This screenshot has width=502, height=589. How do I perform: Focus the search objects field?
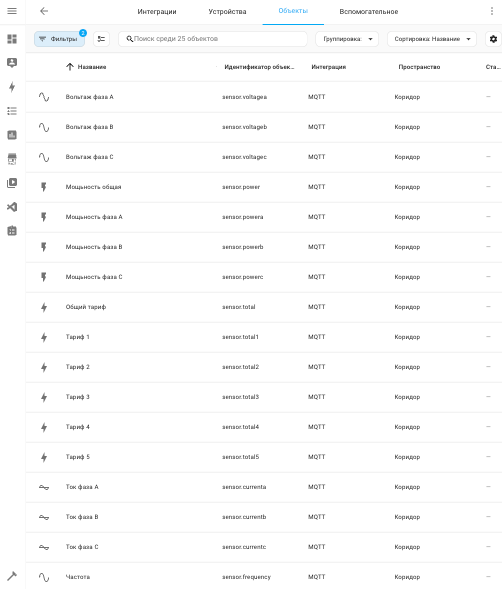coord(213,39)
